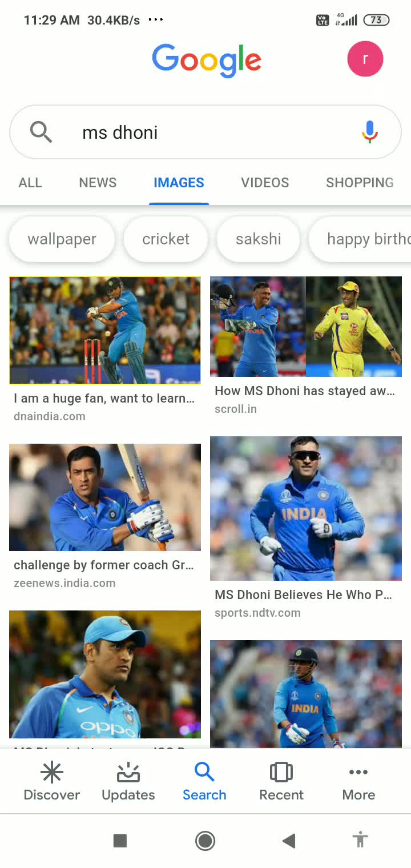Open the zeenews.india.com image result

pos(105,497)
